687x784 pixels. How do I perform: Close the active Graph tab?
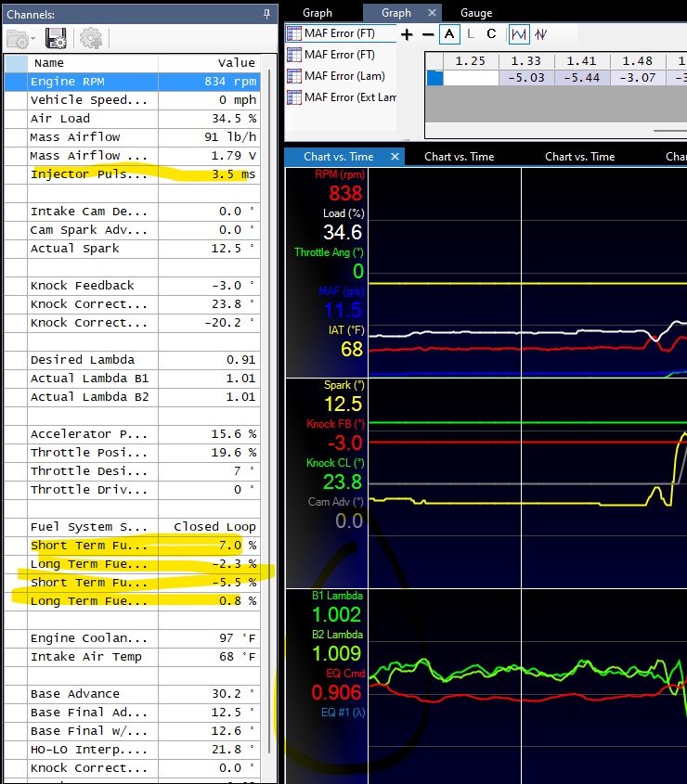click(433, 12)
